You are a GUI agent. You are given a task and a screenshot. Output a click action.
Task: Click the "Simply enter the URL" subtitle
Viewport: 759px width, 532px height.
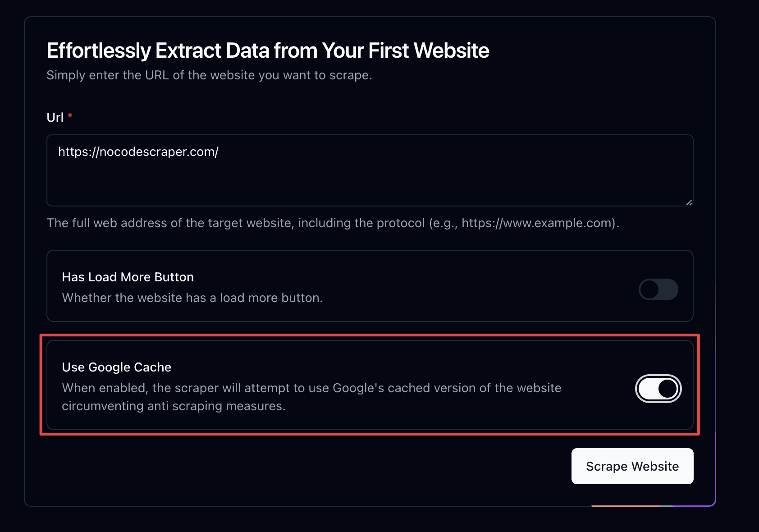(209, 75)
